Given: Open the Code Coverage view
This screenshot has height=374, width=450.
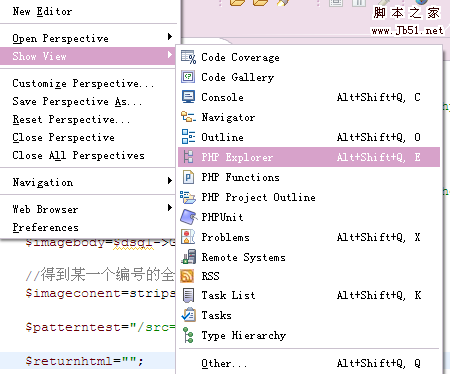Looking at the screenshot, I should click(x=309, y=57).
